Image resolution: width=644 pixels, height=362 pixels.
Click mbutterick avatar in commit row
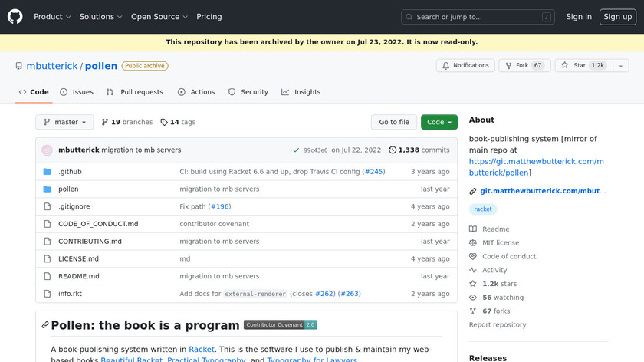pos(48,150)
